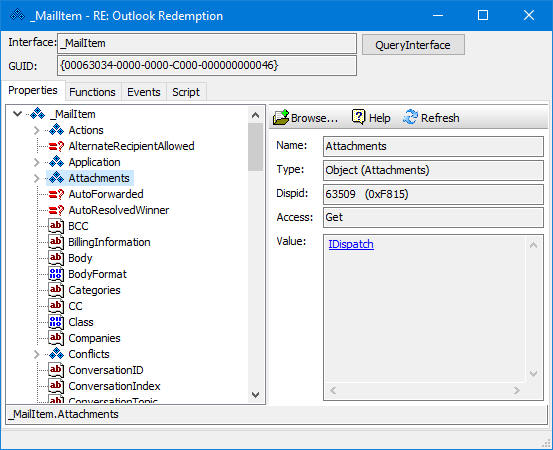Click the tree scrollbar up arrow
The width and height of the screenshot is (553, 450).
coord(256,115)
